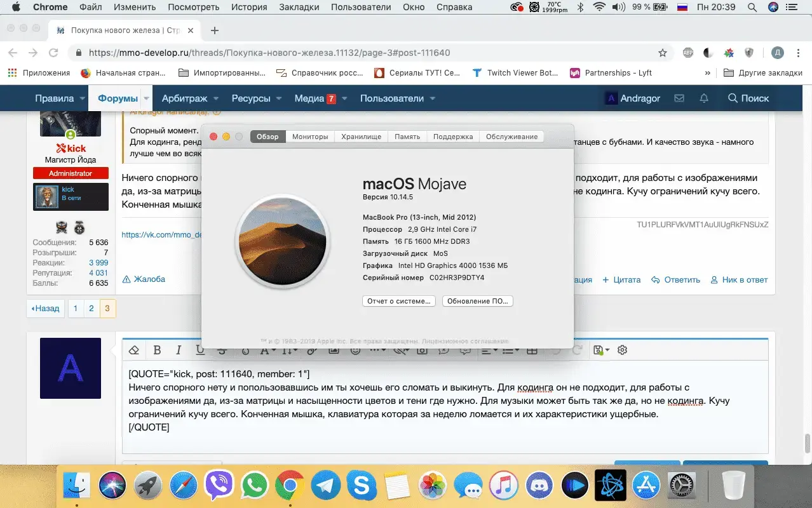Switch to the Поддержка tab
Viewport: 812px width, 508px height.
453,137
